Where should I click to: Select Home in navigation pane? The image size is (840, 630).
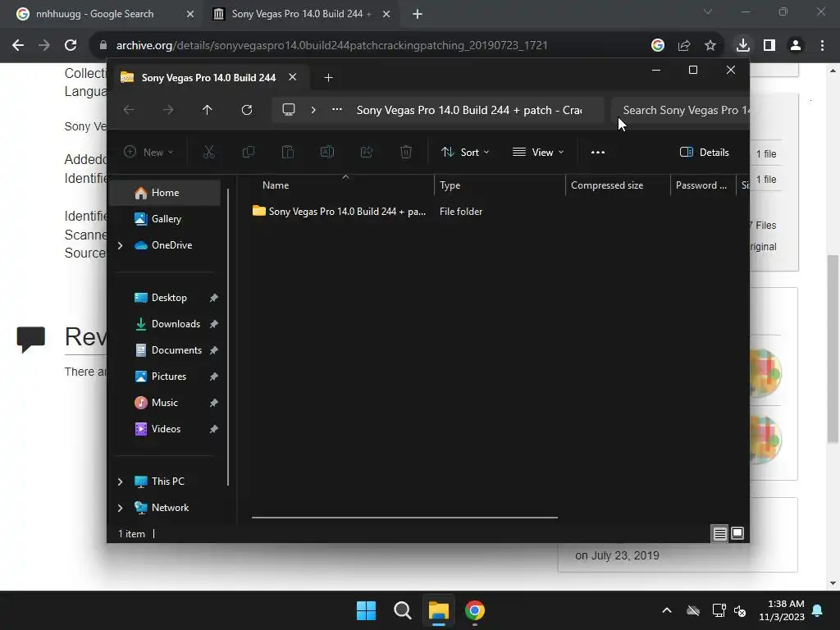pos(165,193)
